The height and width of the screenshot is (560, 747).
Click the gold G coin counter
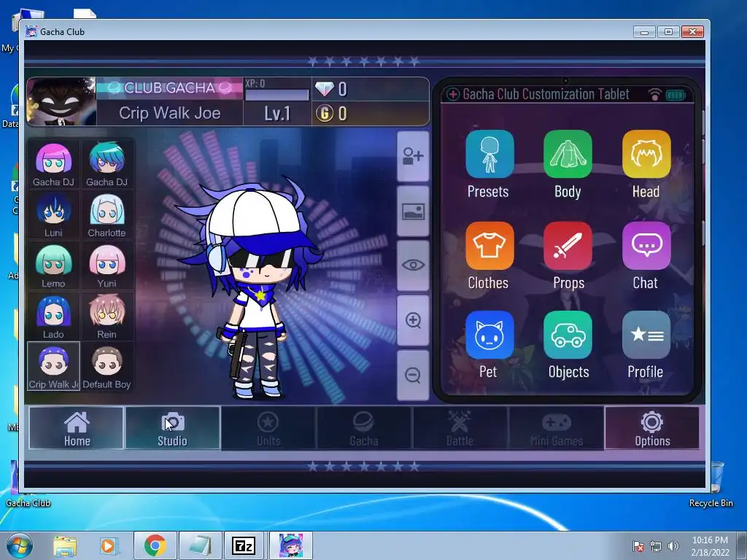370,113
